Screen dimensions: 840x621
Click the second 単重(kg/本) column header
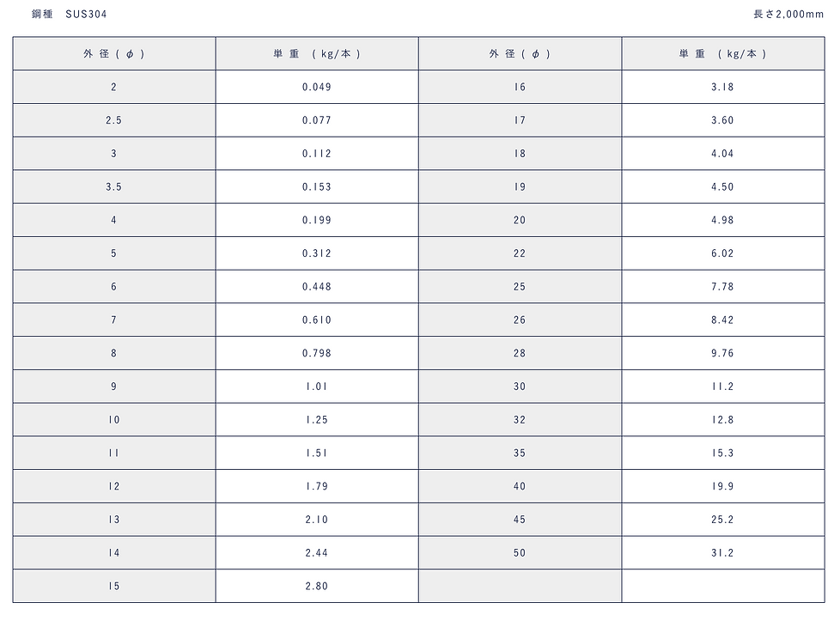click(722, 53)
